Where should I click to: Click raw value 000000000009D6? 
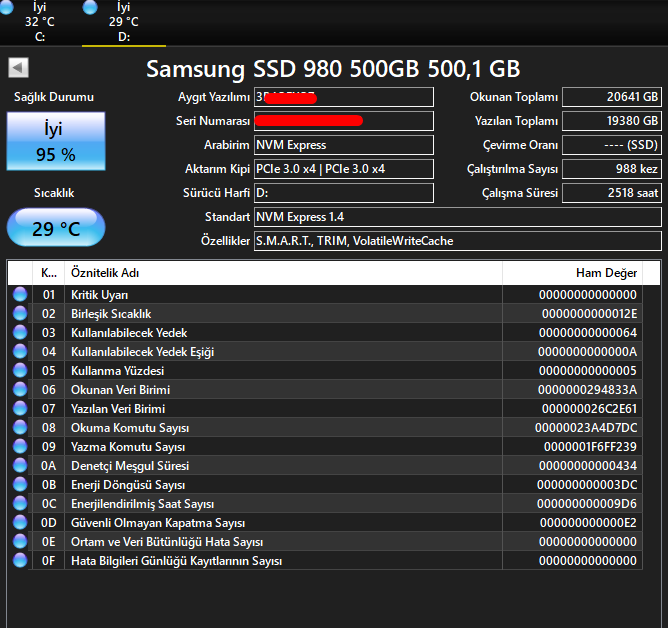(587, 504)
